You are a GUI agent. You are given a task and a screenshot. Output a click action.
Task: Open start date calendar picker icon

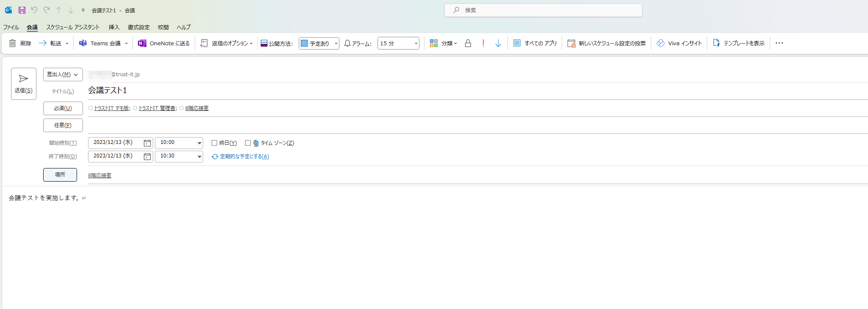click(147, 143)
